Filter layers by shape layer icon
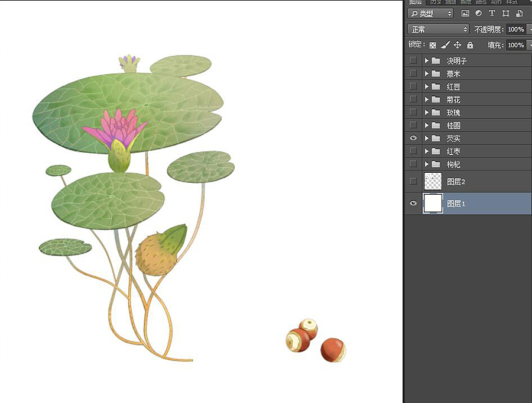Image resolution: width=532 pixels, height=403 pixels. point(505,13)
